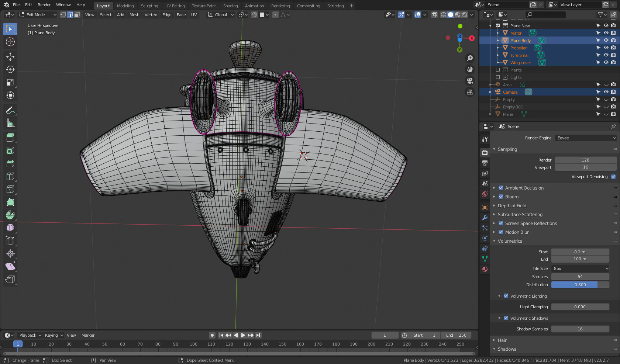
Task: Select the Move tool in the toolbar
Action: 10,56
